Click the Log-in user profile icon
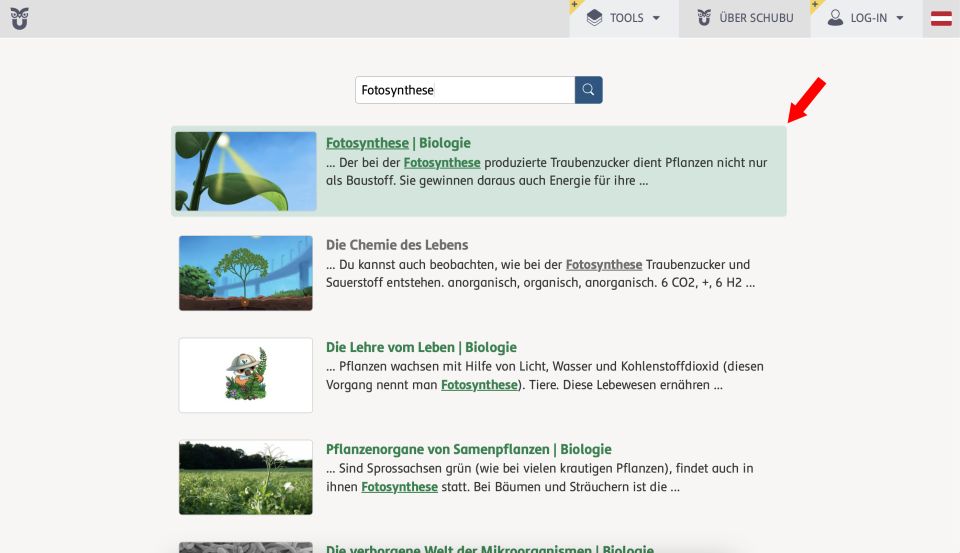The image size is (960, 553). tap(835, 18)
